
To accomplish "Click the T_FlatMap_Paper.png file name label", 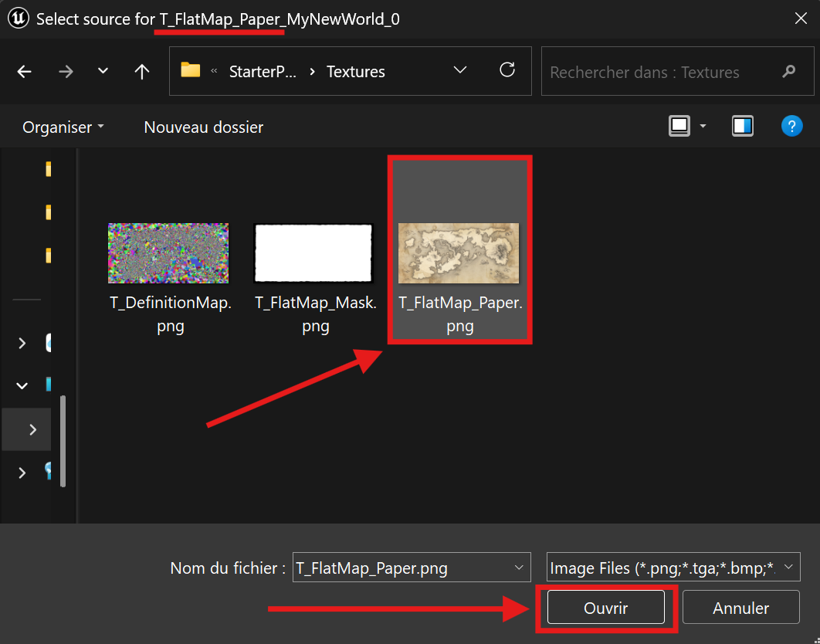I will pyautogui.click(x=460, y=314).
